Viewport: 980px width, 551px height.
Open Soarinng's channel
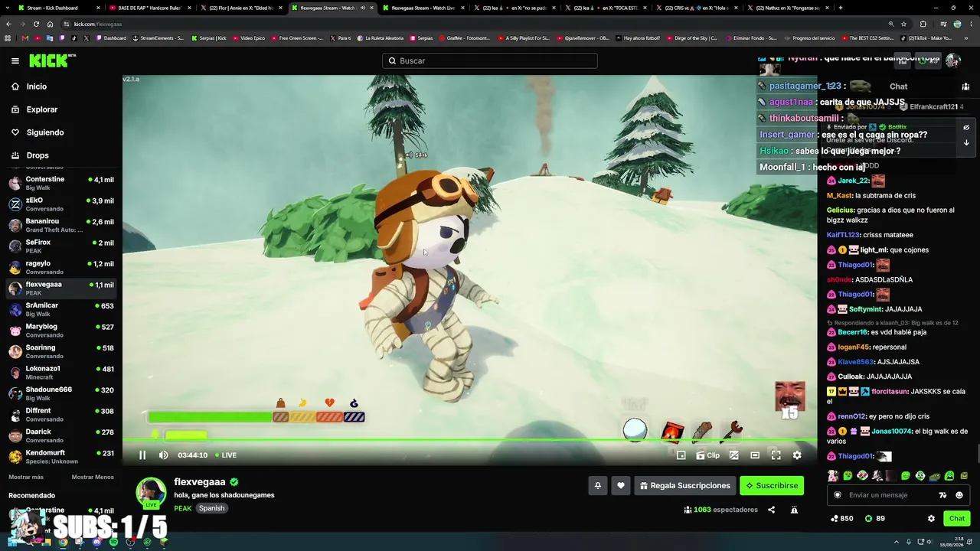pos(61,351)
